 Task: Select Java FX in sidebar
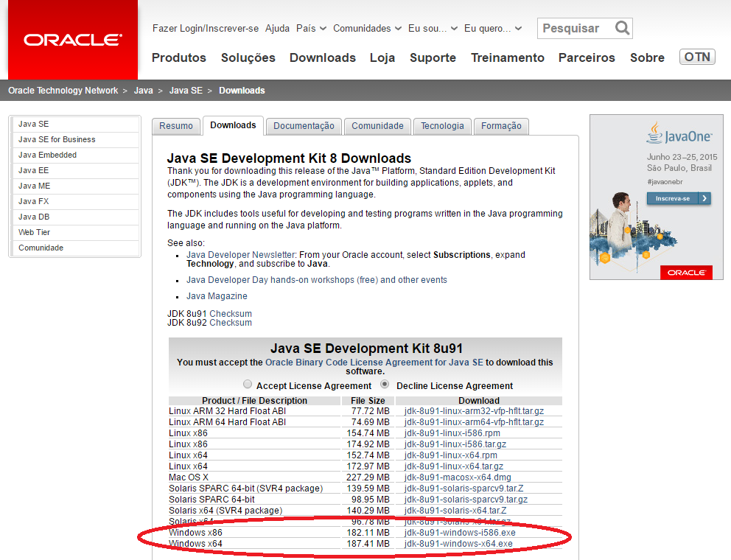[x=74, y=201]
